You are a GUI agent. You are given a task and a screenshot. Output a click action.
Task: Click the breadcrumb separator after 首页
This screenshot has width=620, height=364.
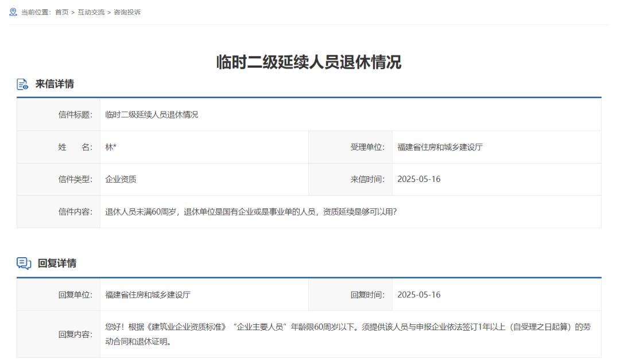pos(73,11)
